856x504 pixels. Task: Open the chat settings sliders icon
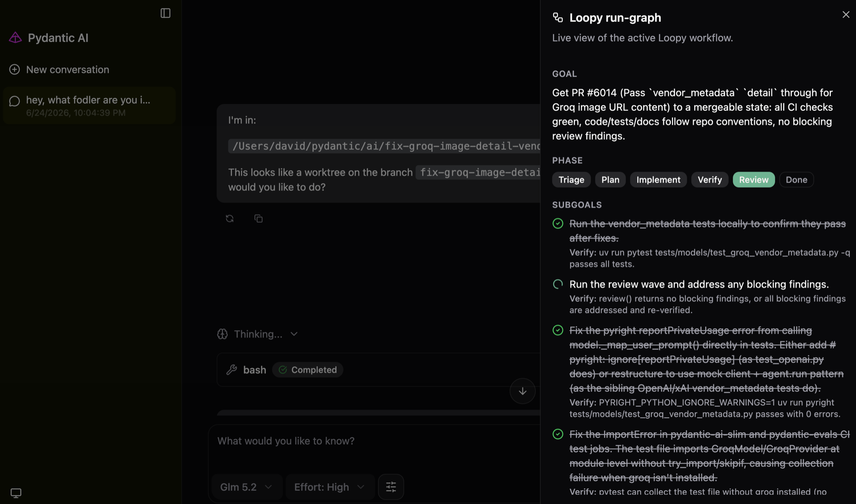391,487
